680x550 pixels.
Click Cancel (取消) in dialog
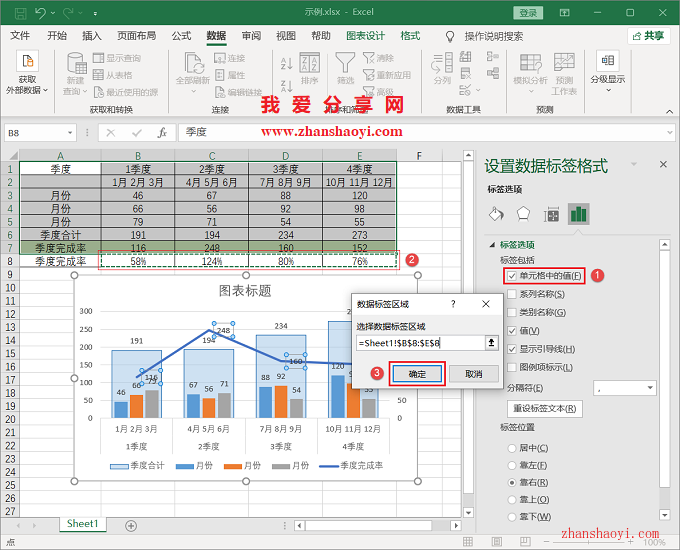[x=474, y=374]
